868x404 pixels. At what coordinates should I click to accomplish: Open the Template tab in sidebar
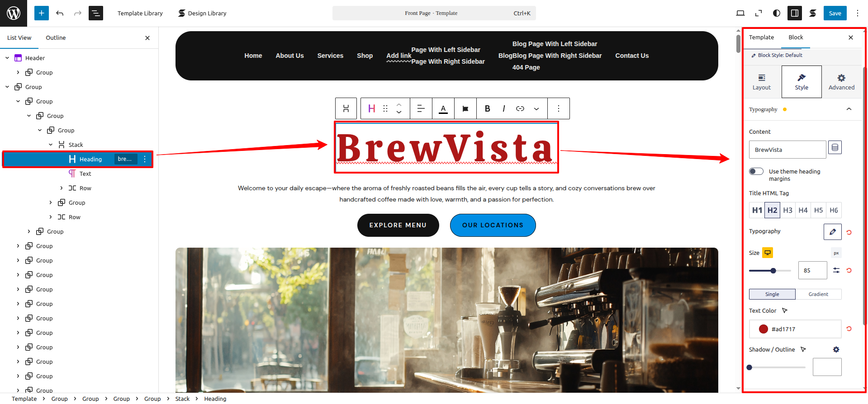pyautogui.click(x=761, y=38)
